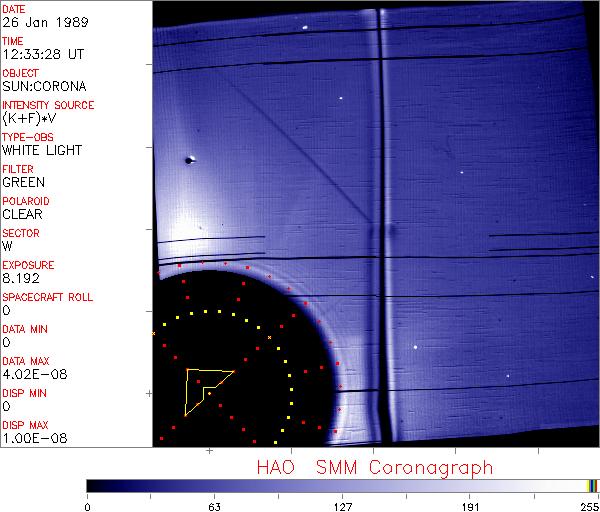The width and height of the screenshot is (600, 512).
Task: Click the 63 label beneath the color scale
Action: click(214, 505)
